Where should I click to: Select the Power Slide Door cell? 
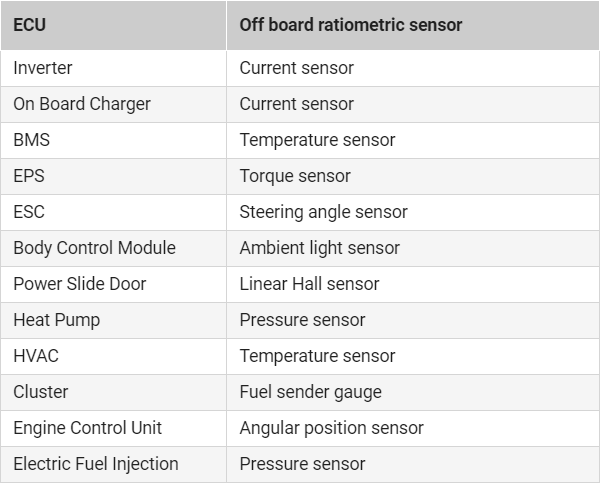coord(80,284)
